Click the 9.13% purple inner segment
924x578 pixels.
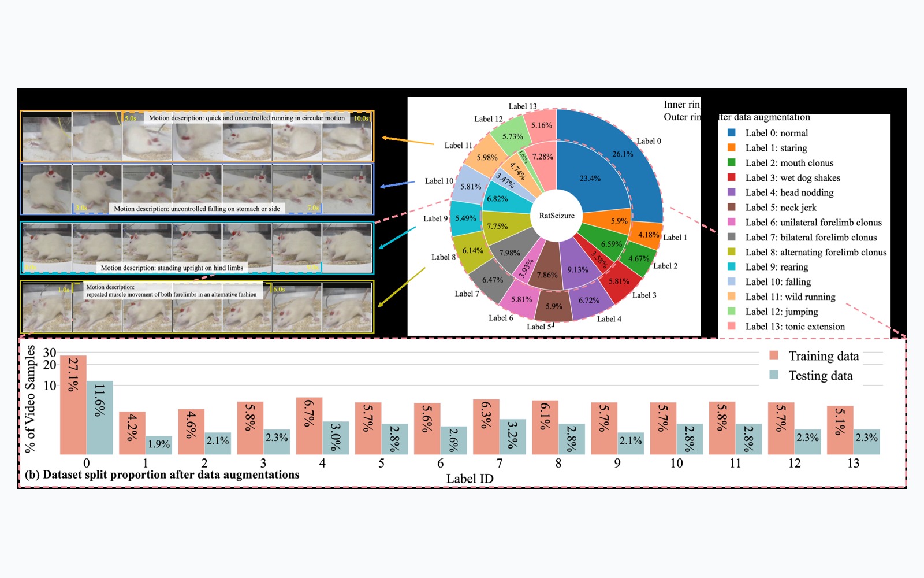577,270
